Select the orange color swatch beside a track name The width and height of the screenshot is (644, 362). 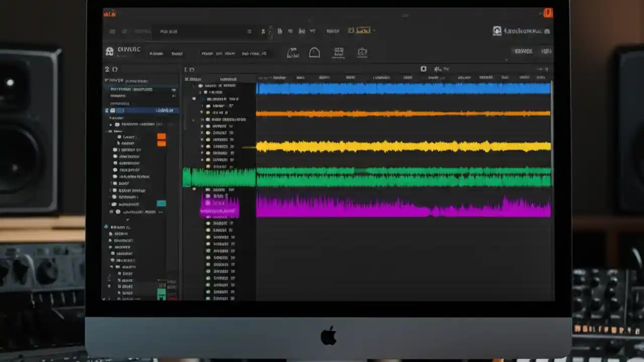pos(162,136)
